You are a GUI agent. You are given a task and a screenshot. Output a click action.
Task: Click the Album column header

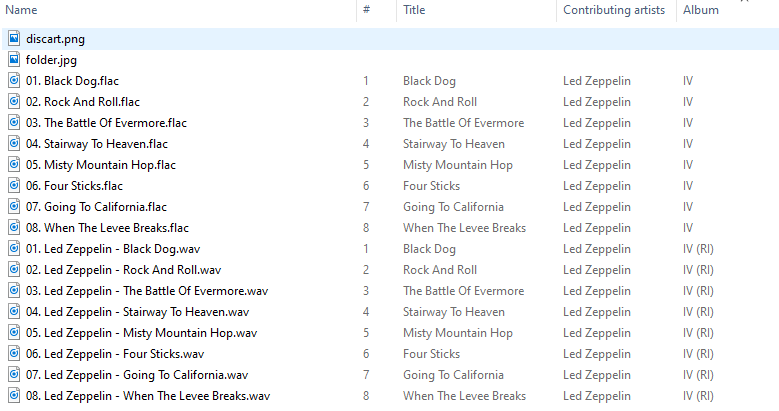click(700, 10)
